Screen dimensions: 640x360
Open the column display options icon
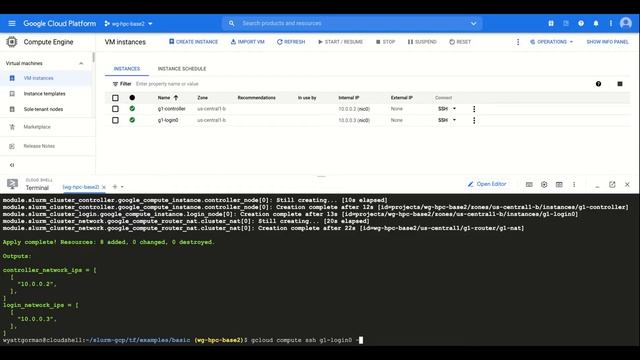[620, 84]
